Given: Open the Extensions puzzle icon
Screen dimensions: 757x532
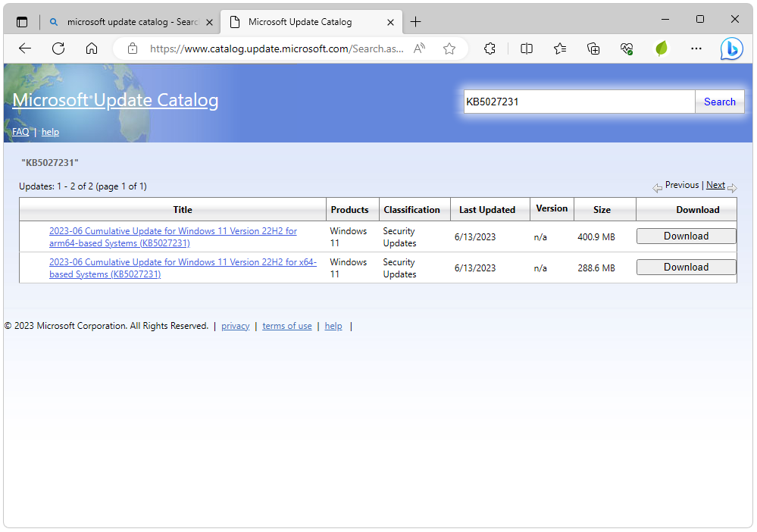Looking at the screenshot, I should click(x=490, y=49).
